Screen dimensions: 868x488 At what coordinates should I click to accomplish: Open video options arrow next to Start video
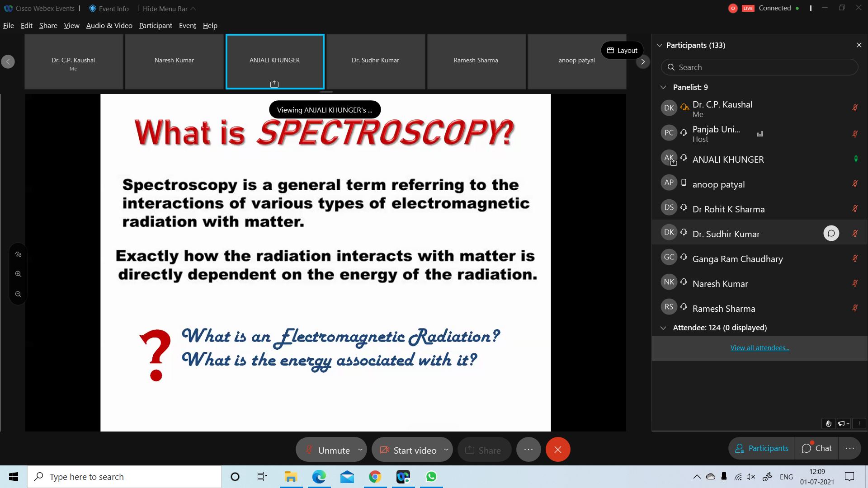[446, 450]
